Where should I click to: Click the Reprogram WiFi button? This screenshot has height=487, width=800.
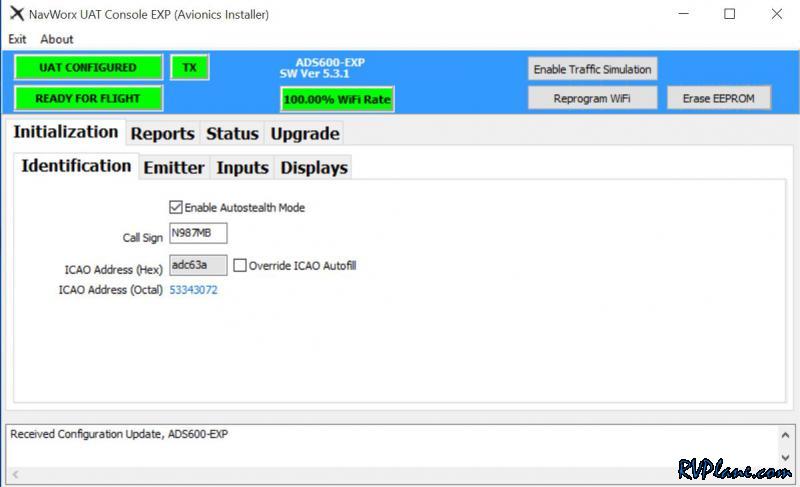[592, 98]
